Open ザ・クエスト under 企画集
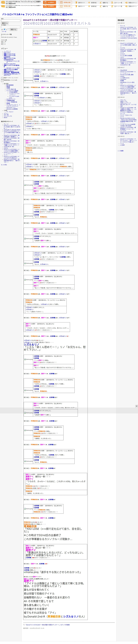 [x=10, y=112]
